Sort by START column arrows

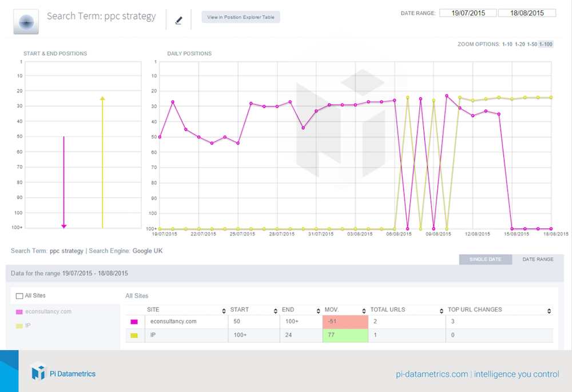pyautogui.click(x=276, y=311)
